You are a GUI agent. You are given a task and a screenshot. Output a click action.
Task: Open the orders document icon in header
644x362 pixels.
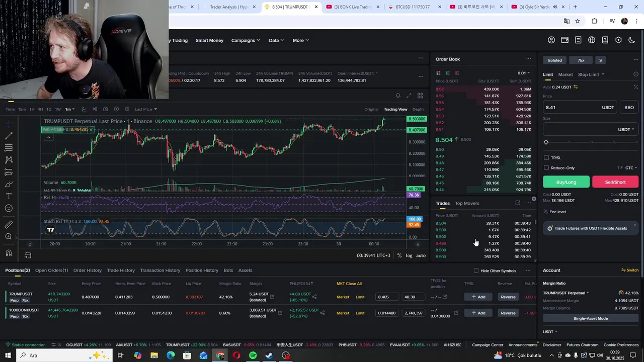tap(578, 40)
